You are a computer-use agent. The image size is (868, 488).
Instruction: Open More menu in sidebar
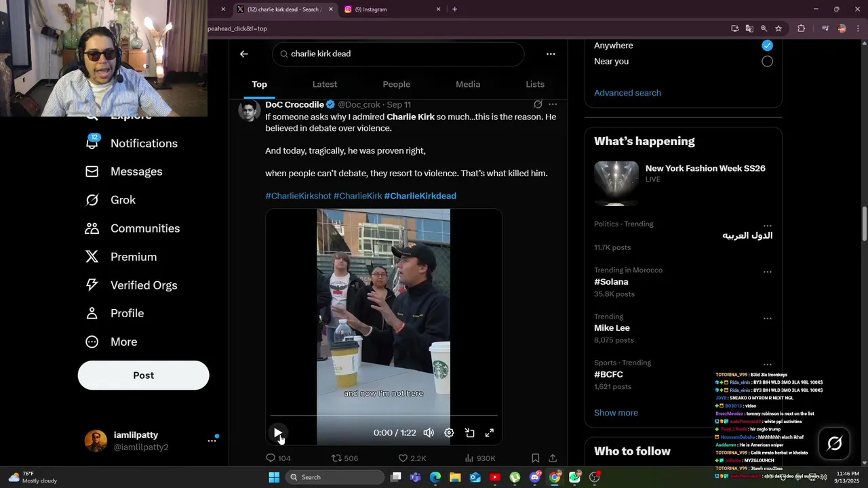tap(111, 342)
